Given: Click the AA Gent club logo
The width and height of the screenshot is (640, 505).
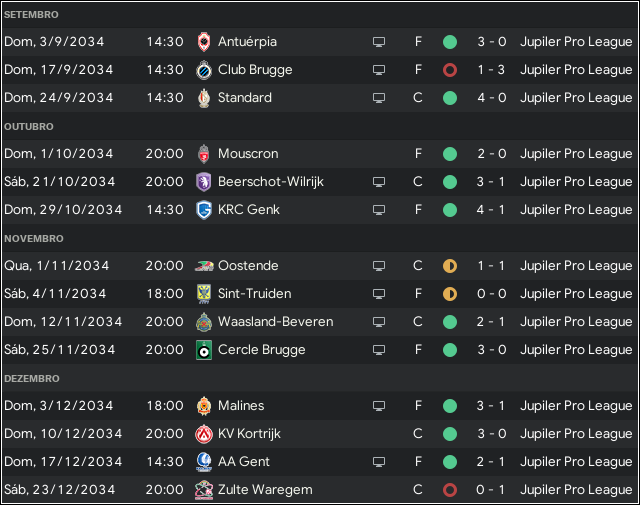Looking at the screenshot, I should point(204,462).
